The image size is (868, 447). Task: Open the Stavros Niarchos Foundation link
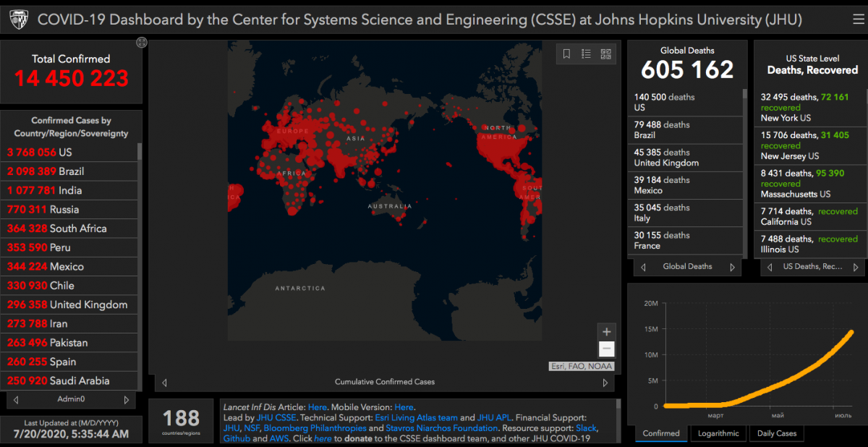pos(442,428)
